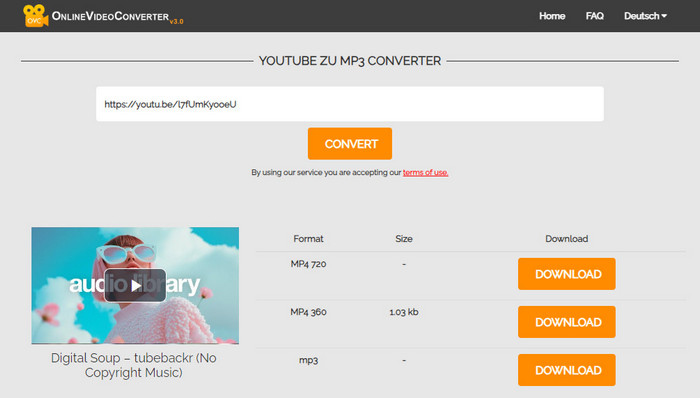Click the Format column header
The image size is (700, 398).
point(308,239)
